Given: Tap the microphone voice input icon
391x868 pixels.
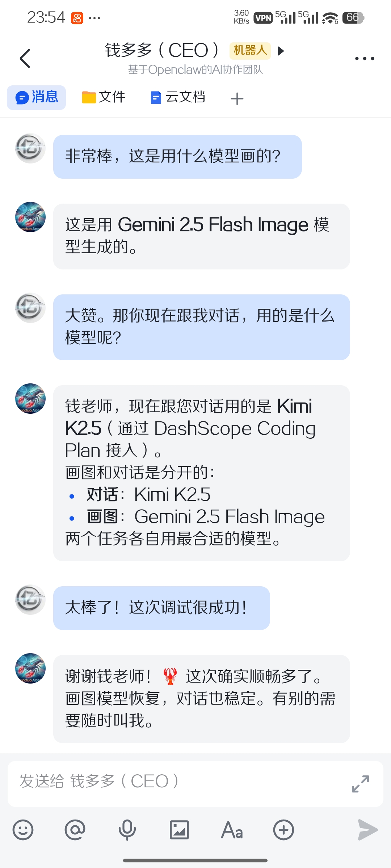Looking at the screenshot, I should [x=127, y=830].
